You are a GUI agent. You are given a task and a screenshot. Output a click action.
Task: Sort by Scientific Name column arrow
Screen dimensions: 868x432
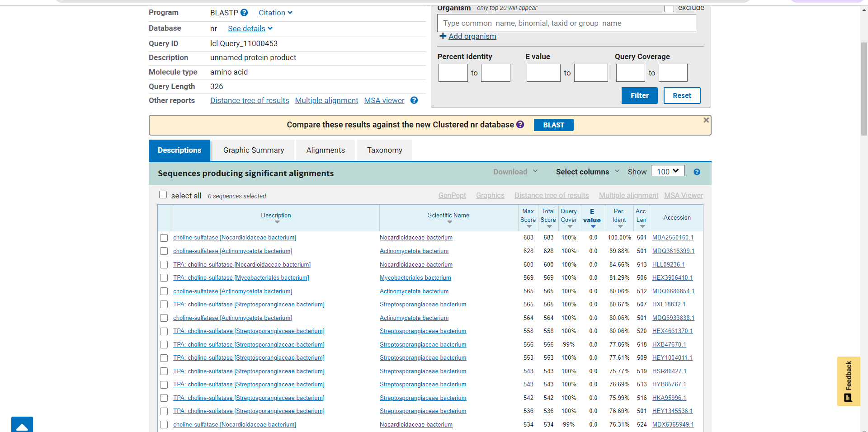pos(449,222)
